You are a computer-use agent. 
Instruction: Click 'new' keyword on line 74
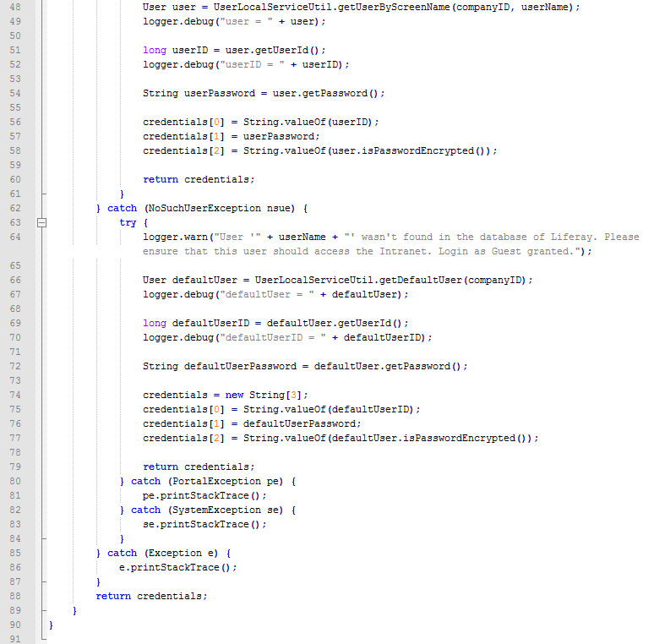pyautogui.click(x=234, y=395)
